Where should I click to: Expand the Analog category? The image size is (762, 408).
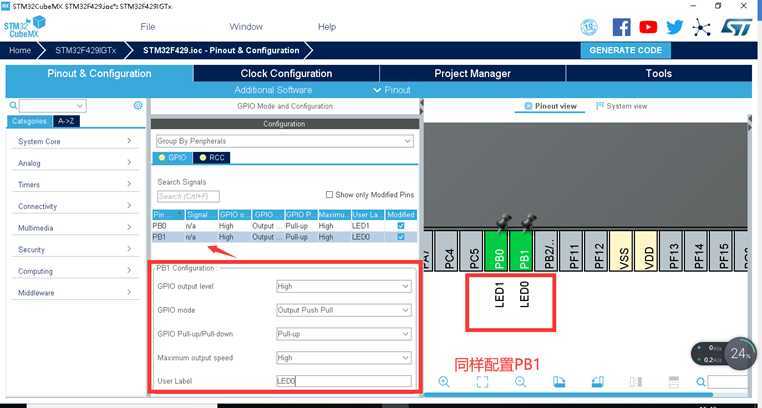75,163
